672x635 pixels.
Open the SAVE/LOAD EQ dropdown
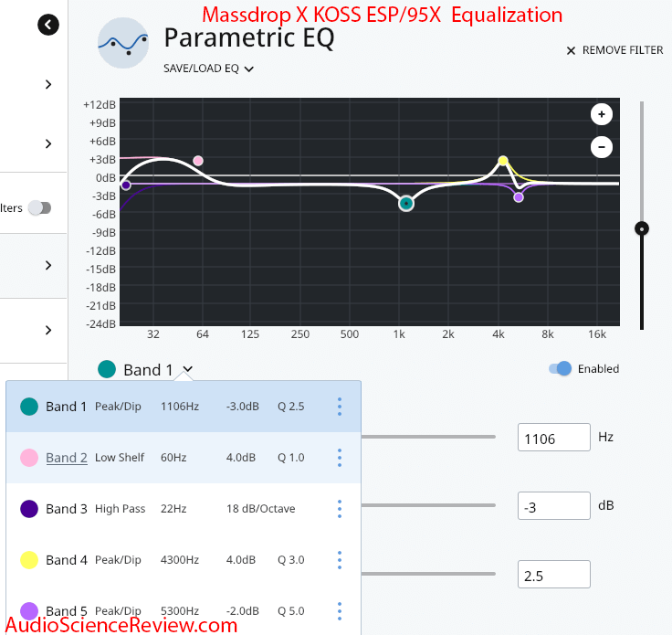[x=208, y=69]
